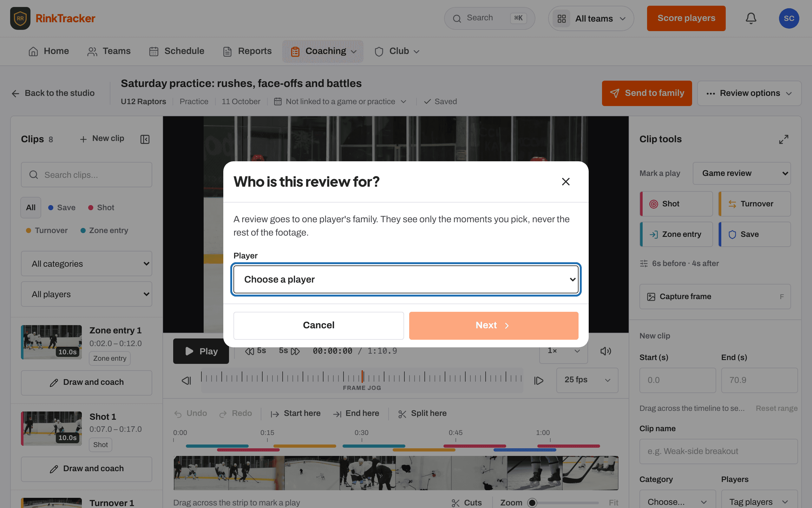
Task: Step back one frame in frame jog
Action: click(x=187, y=380)
